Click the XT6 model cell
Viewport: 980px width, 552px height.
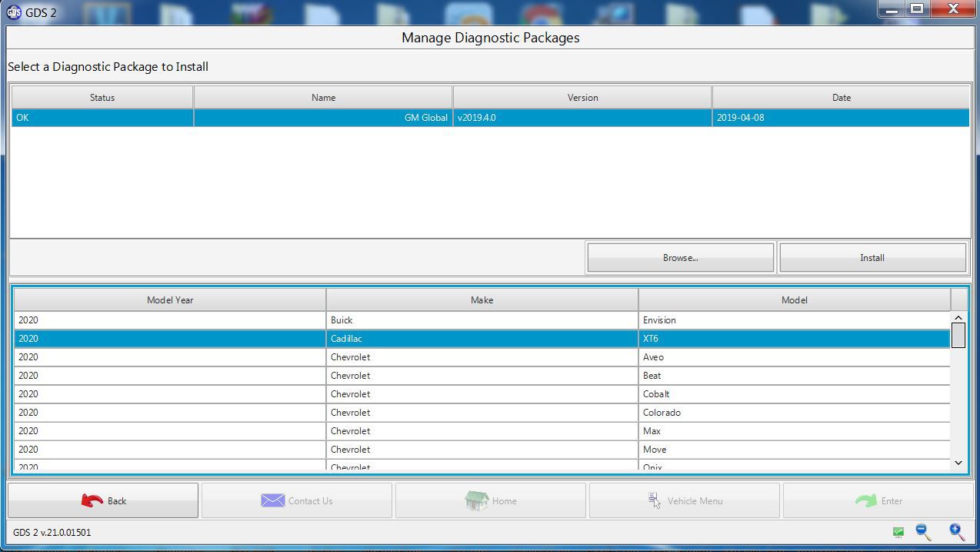[x=795, y=339]
